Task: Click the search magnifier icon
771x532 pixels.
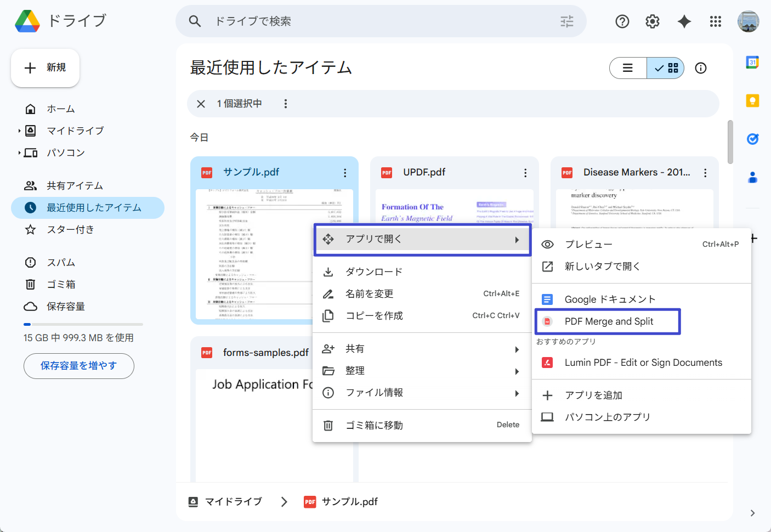Action: coord(195,21)
